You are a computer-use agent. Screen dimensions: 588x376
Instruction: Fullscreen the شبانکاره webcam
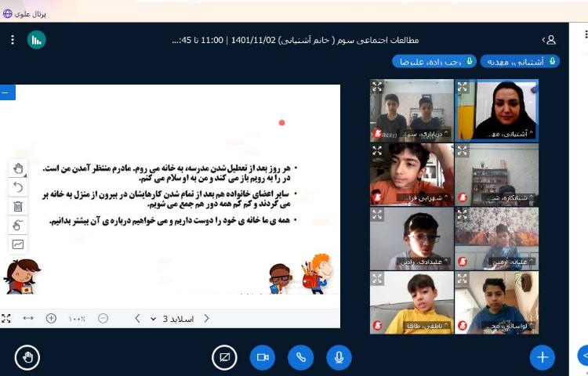click(x=463, y=150)
